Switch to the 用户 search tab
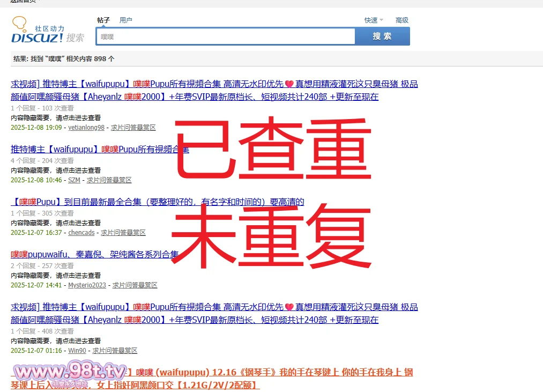 [x=125, y=20]
